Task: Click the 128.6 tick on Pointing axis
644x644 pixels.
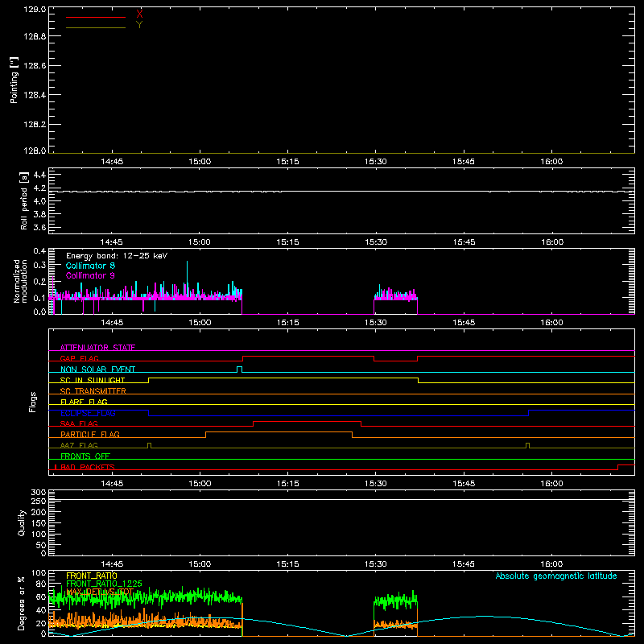Action: coord(35,66)
